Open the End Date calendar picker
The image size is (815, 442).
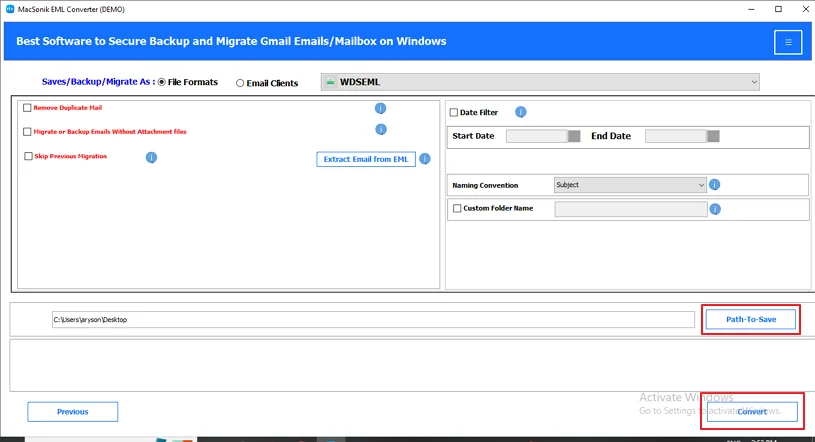click(x=713, y=136)
